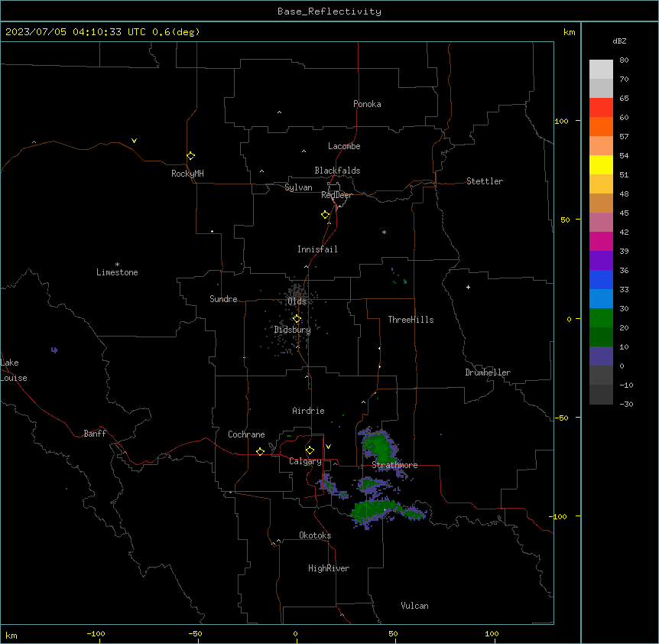Click the Airdrie label
659x644 pixels.
click(308, 411)
